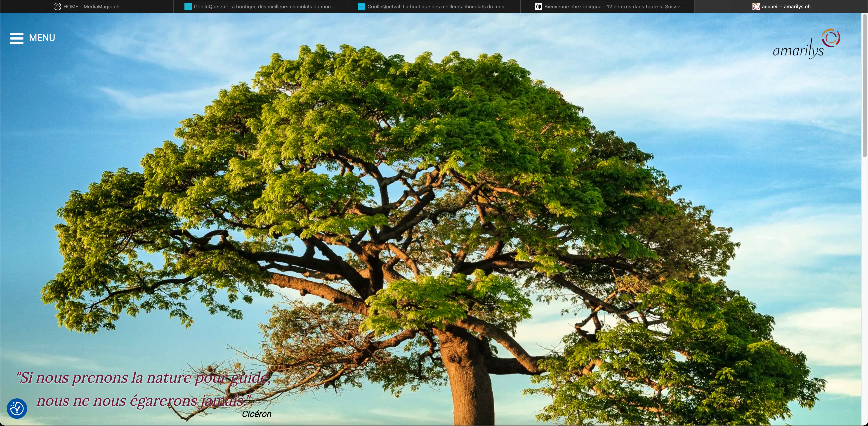Click the inlingua tab favicon

[x=538, y=6]
